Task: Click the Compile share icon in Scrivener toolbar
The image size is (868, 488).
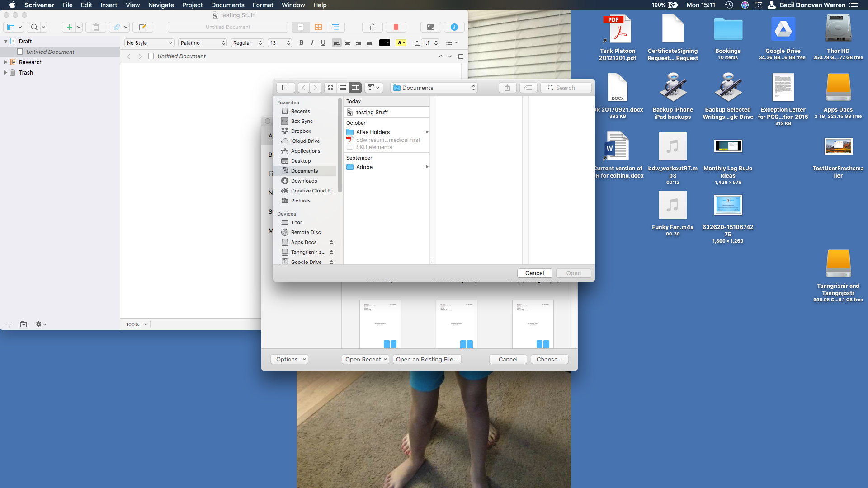Action: tap(373, 27)
